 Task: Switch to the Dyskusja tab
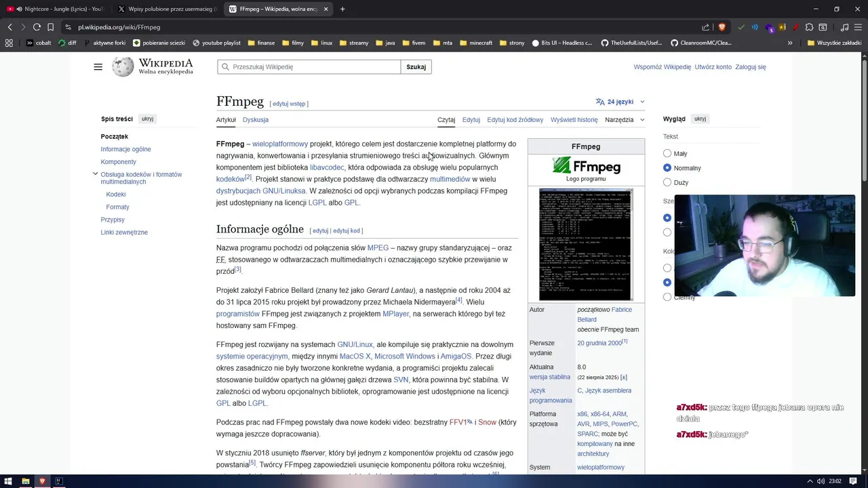pyautogui.click(x=256, y=120)
